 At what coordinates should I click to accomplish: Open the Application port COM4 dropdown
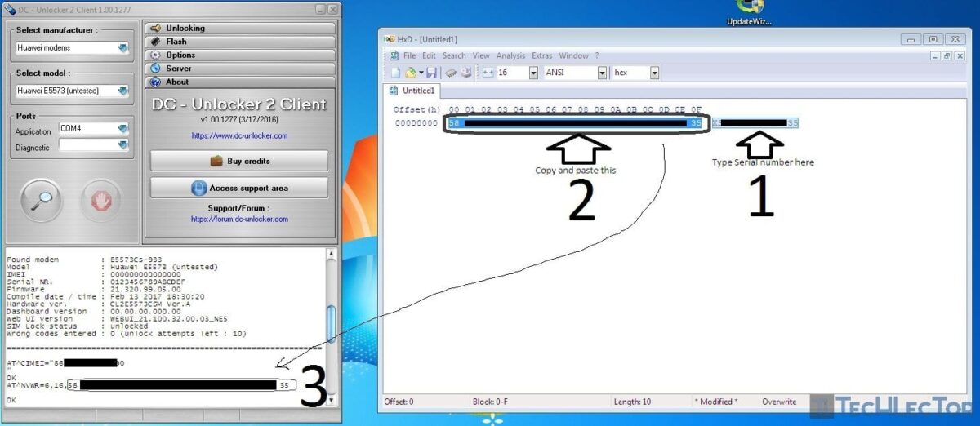pyautogui.click(x=123, y=129)
